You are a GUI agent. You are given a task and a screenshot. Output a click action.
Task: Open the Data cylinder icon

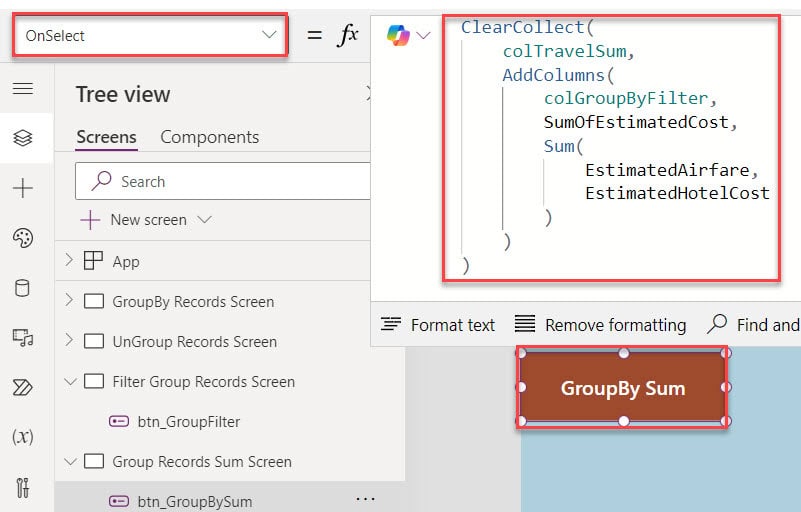pyautogui.click(x=22, y=288)
